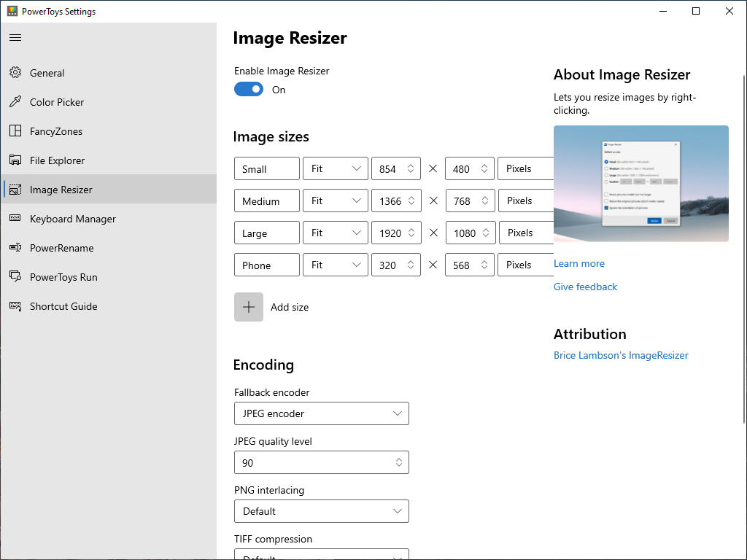Click the About Image Resizer heading
The image size is (747, 560).
pyautogui.click(x=622, y=75)
